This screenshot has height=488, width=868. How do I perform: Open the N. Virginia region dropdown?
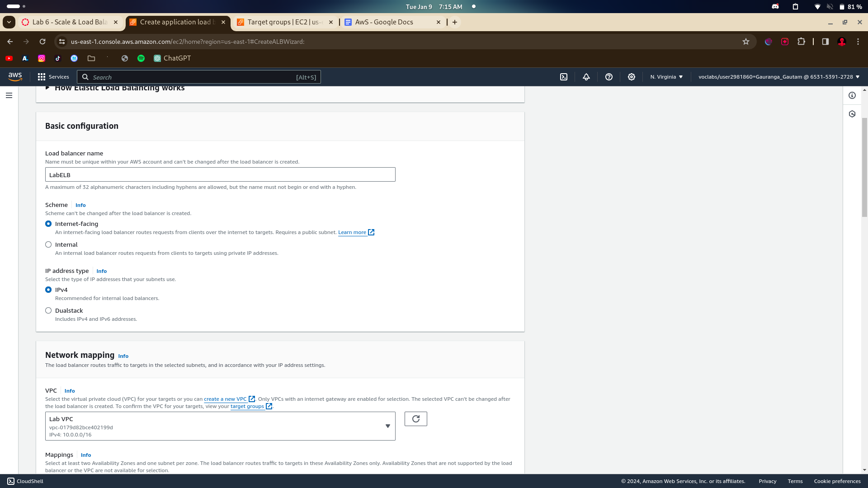click(x=666, y=77)
